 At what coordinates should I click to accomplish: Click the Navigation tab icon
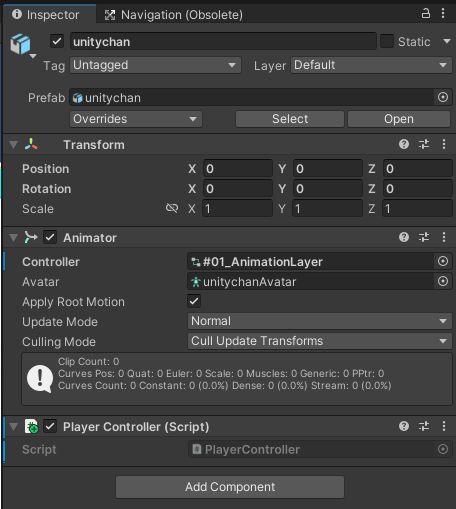110,15
